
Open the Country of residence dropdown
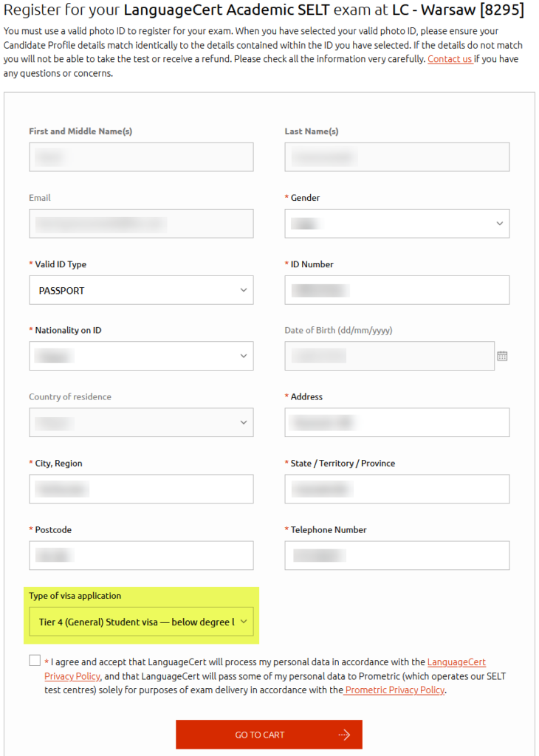pyautogui.click(x=141, y=422)
